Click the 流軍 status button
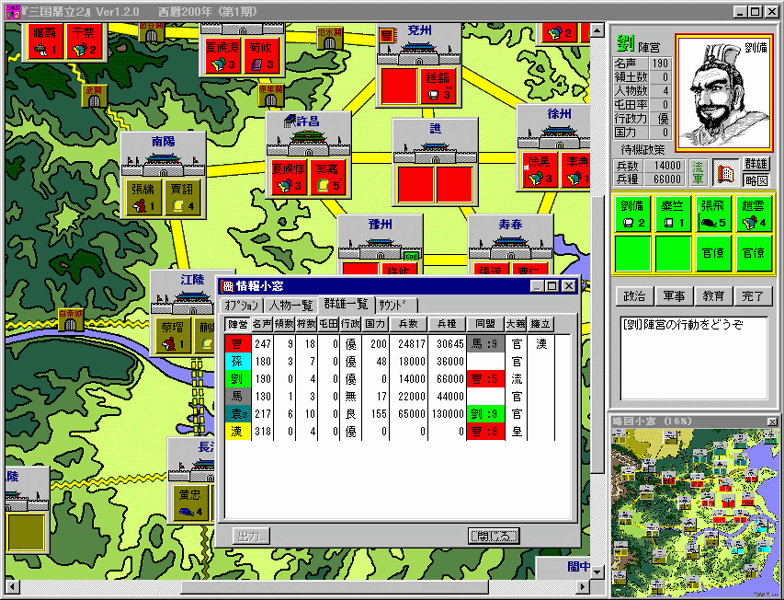The width and height of the screenshot is (784, 600). (x=698, y=173)
